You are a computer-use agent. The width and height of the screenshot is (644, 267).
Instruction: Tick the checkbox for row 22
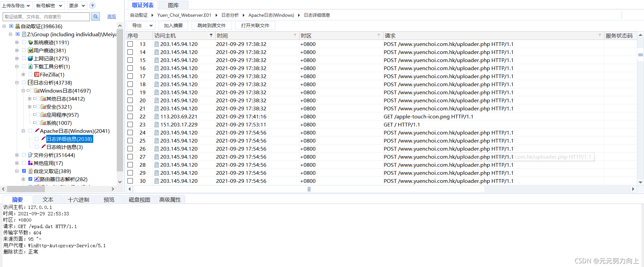[130, 116]
